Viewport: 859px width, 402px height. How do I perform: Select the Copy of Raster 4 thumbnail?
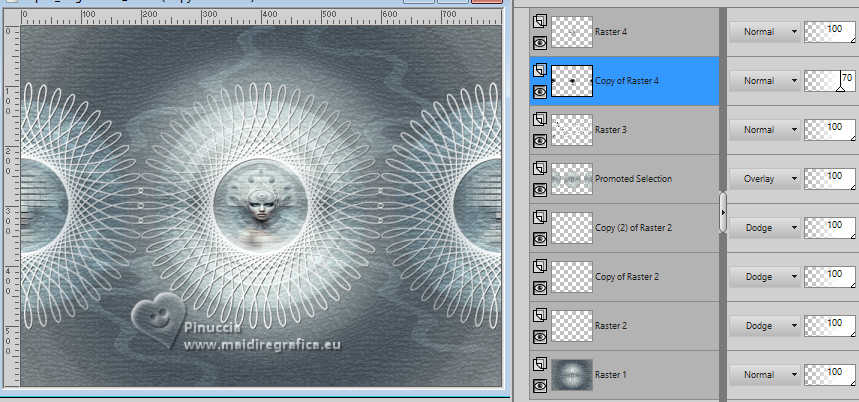tap(572, 81)
